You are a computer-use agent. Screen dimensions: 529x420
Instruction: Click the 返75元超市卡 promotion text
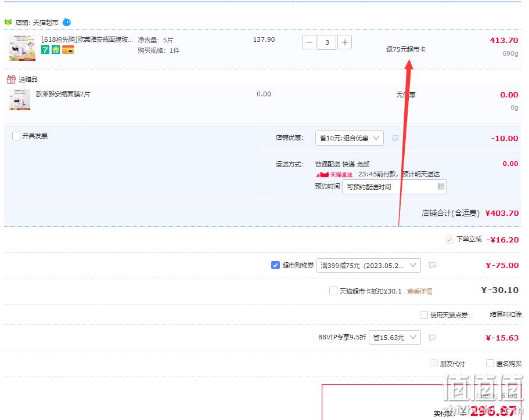pyautogui.click(x=406, y=49)
